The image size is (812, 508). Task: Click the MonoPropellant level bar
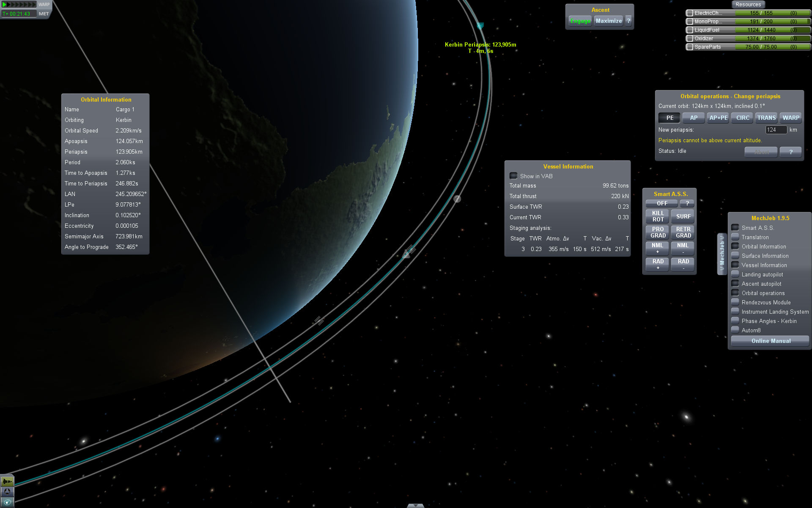point(772,22)
